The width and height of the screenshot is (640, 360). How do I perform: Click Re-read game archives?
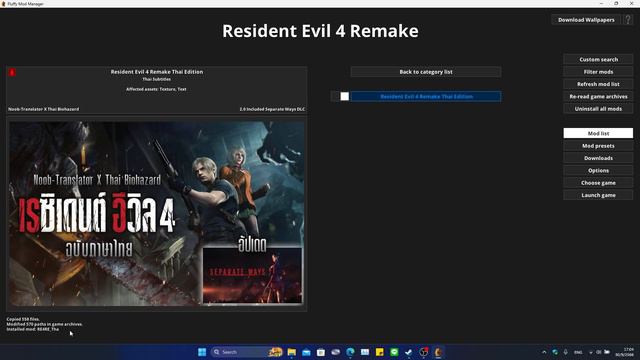coord(598,96)
